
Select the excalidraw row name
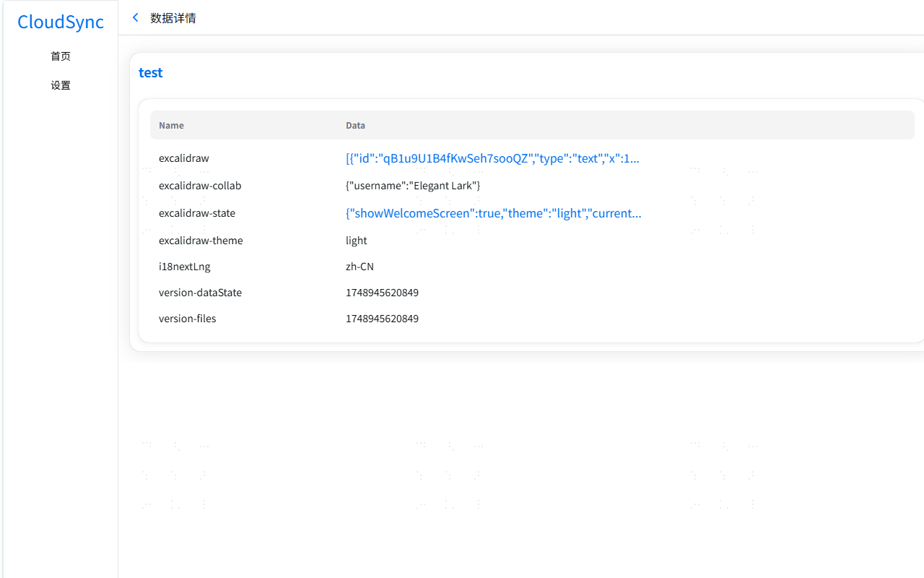pyautogui.click(x=184, y=158)
